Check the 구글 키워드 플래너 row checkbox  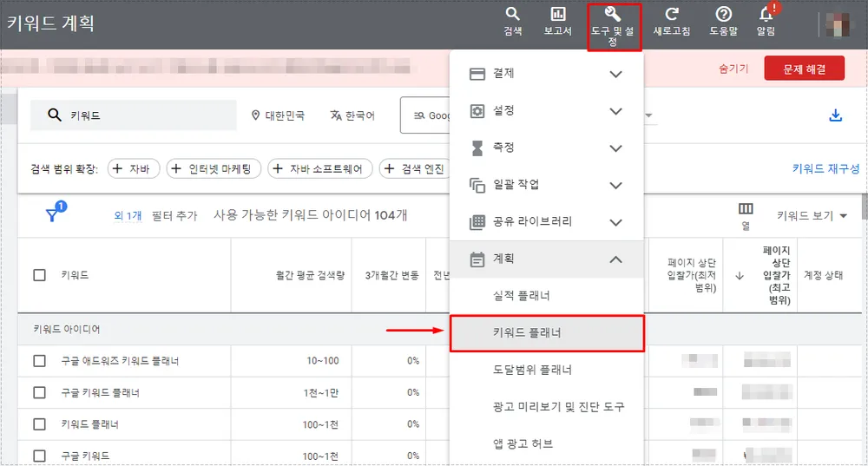[x=39, y=392]
